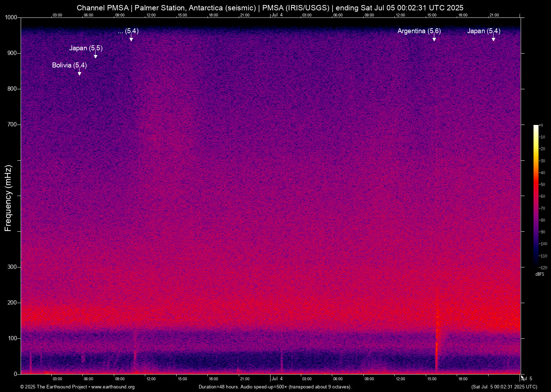Screen dimensions: 551x392
Task: Click the "(Sat Jul 5 00:02:31 2025 UTC)" timestamp
Action: pos(504,387)
